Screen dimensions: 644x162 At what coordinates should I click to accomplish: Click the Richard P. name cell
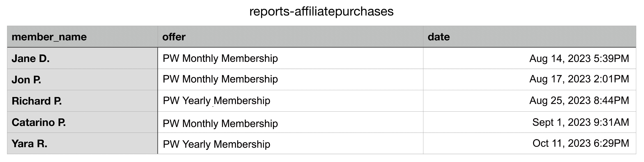(37, 101)
